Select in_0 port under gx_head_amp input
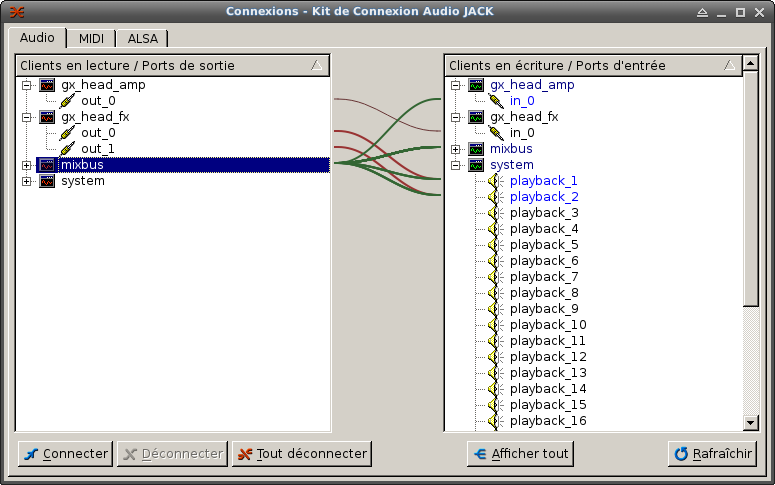Screen dimensions: 775x485 [x=522, y=101]
